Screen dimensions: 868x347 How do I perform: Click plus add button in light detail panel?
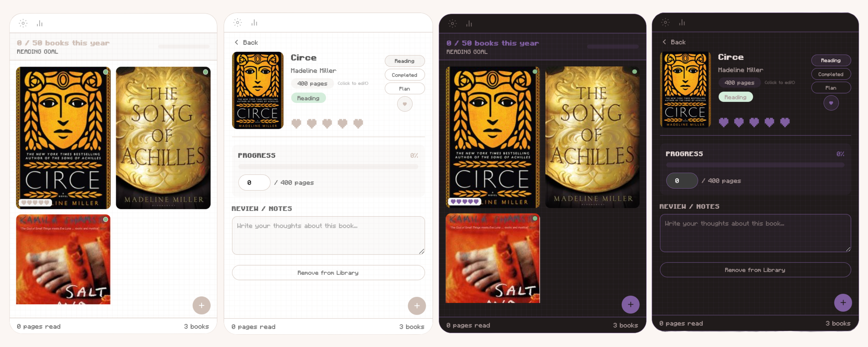[x=417, y=306]
